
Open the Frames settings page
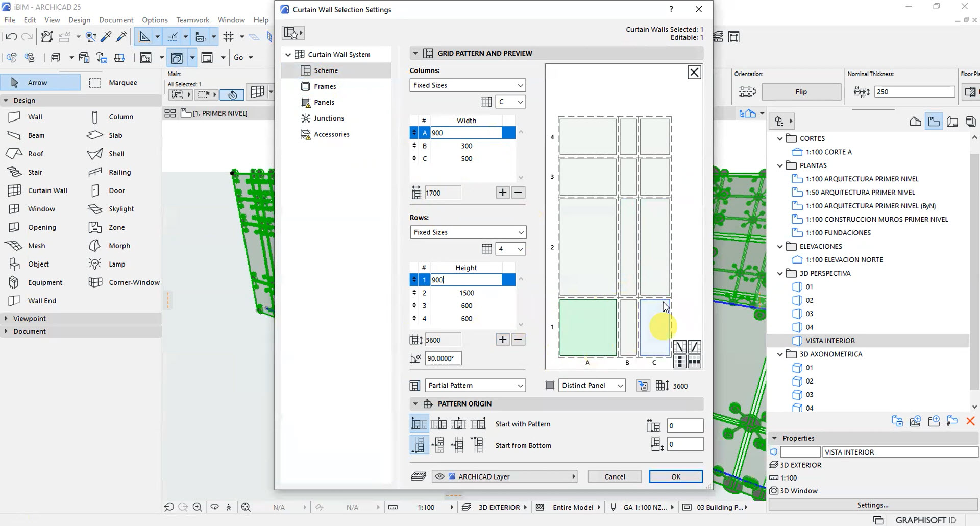(325, 86)
